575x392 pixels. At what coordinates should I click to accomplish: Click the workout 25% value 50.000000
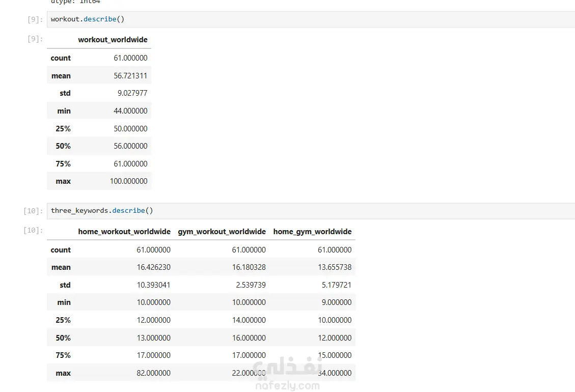[x=130, y=129]
